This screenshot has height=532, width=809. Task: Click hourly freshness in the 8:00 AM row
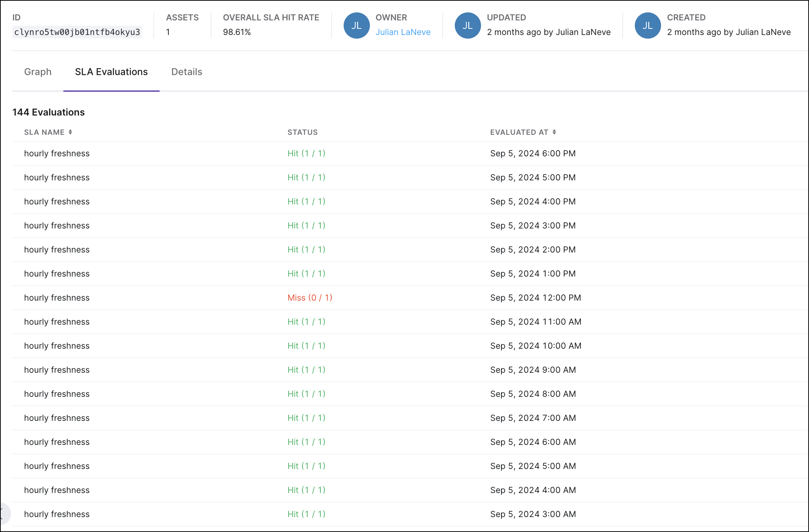click(57, 394)
